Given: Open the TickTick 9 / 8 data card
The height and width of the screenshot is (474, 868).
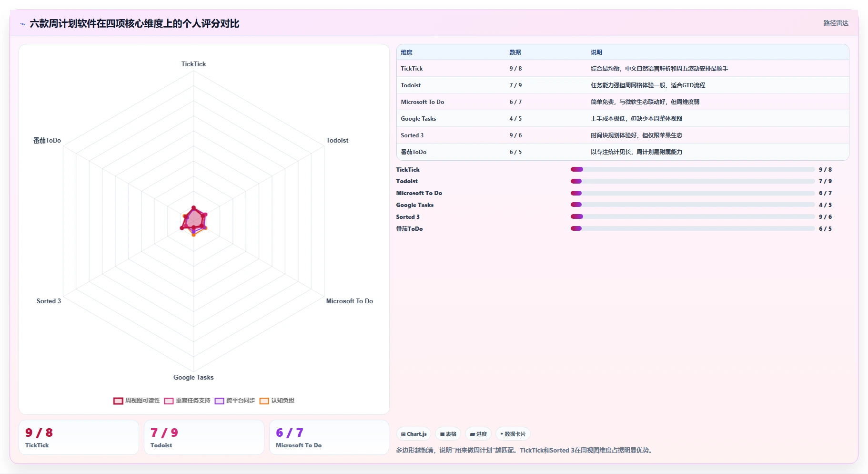Looking at the screenshot, I should [79, 437].
